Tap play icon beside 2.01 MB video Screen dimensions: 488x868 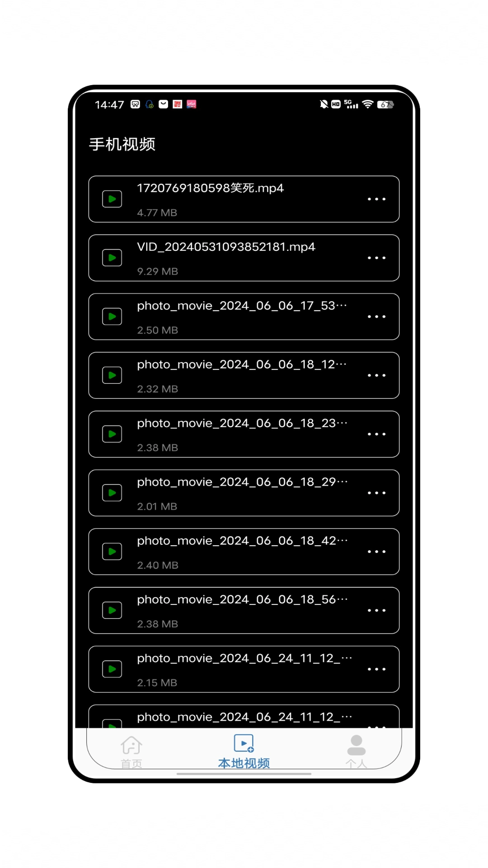pyautogui.click(x=112, y=493)
